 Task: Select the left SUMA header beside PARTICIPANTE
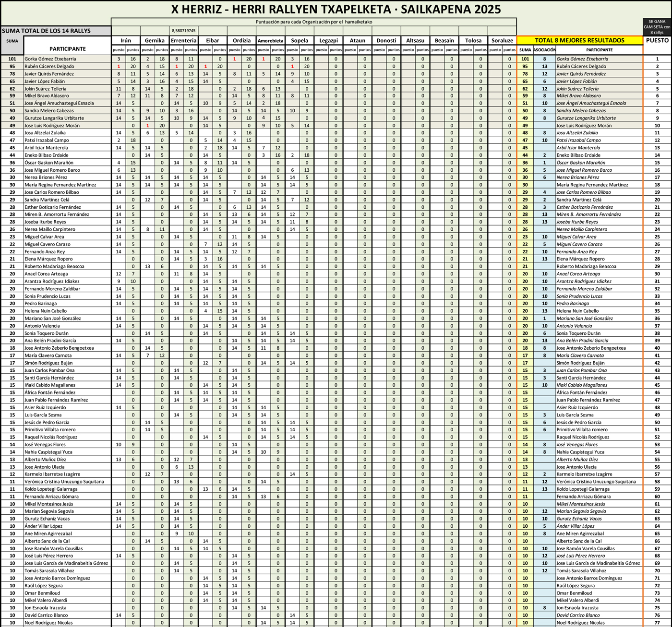click(x=12, y=41)
